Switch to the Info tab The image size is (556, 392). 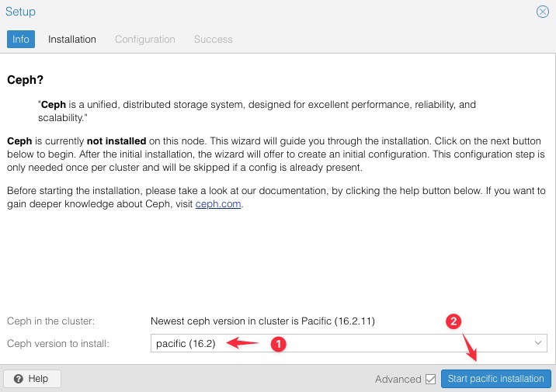21,39
